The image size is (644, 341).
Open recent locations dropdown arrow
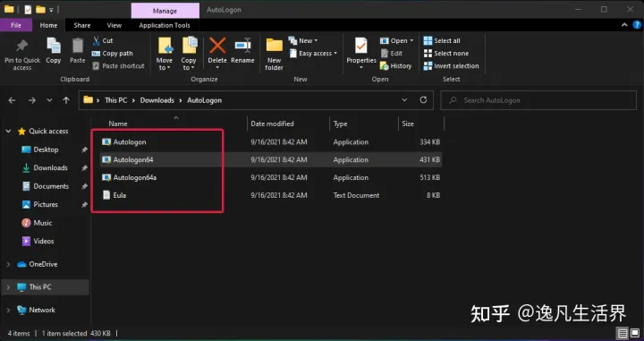[49, 100]
